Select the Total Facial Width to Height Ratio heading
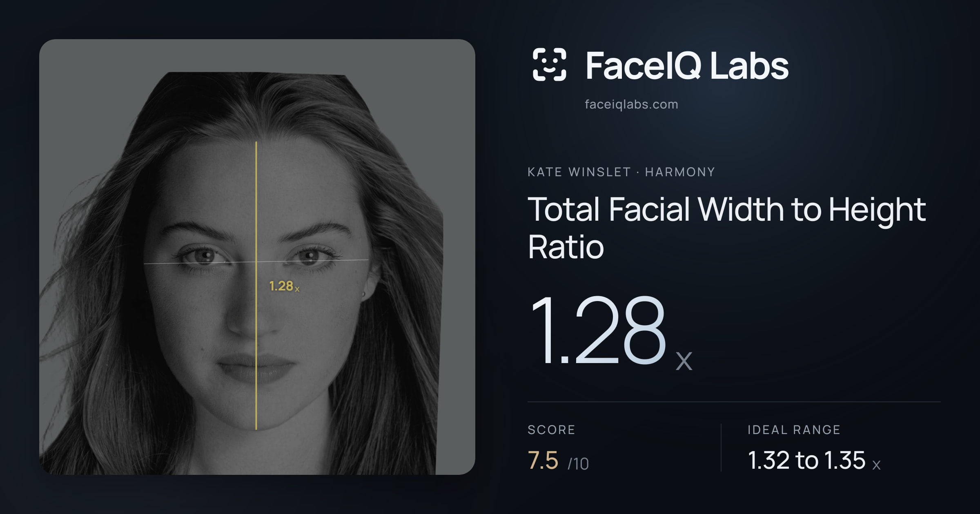This screenshot has width=980, height=514. point(727,228)
